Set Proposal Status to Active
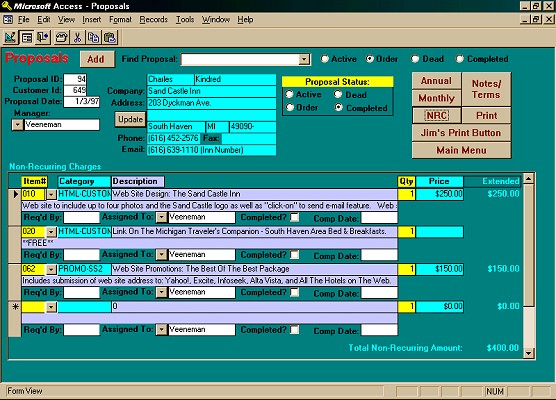The image size is (556, 400). [289, 94]
